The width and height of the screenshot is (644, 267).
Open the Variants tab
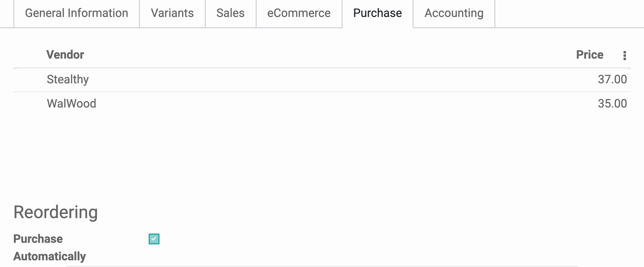[172, 13]
